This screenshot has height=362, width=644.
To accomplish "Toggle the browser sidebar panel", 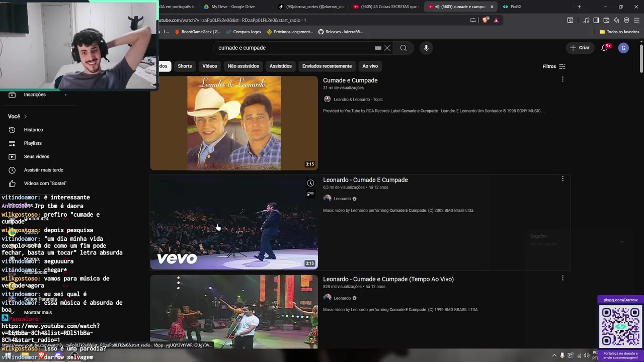I will click(x=596, y=20).
